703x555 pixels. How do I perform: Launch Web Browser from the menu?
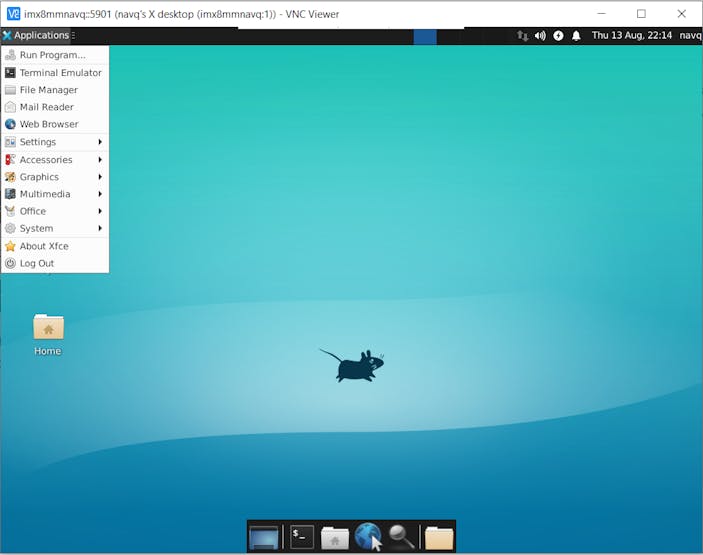(55, 124)
